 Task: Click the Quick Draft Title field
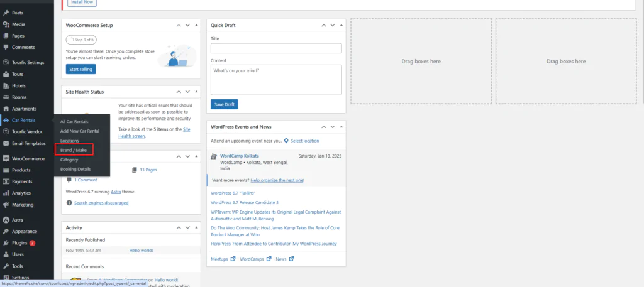276,48
